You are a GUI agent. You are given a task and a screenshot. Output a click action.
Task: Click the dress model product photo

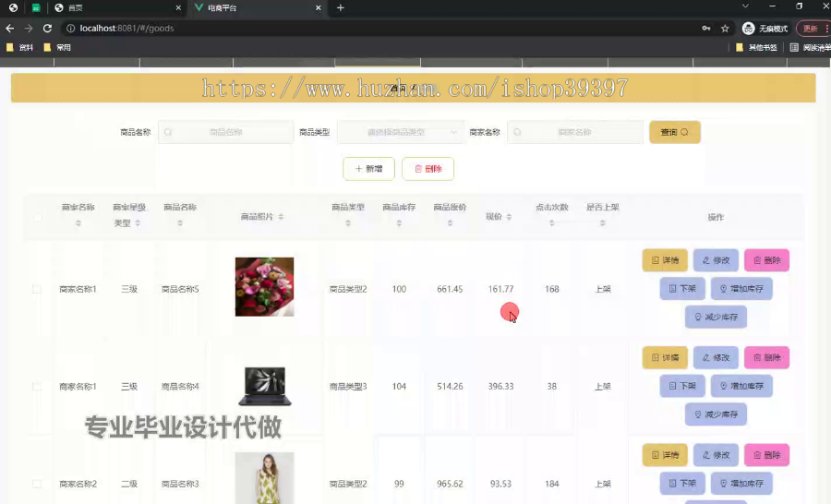(x=264, y=478)
